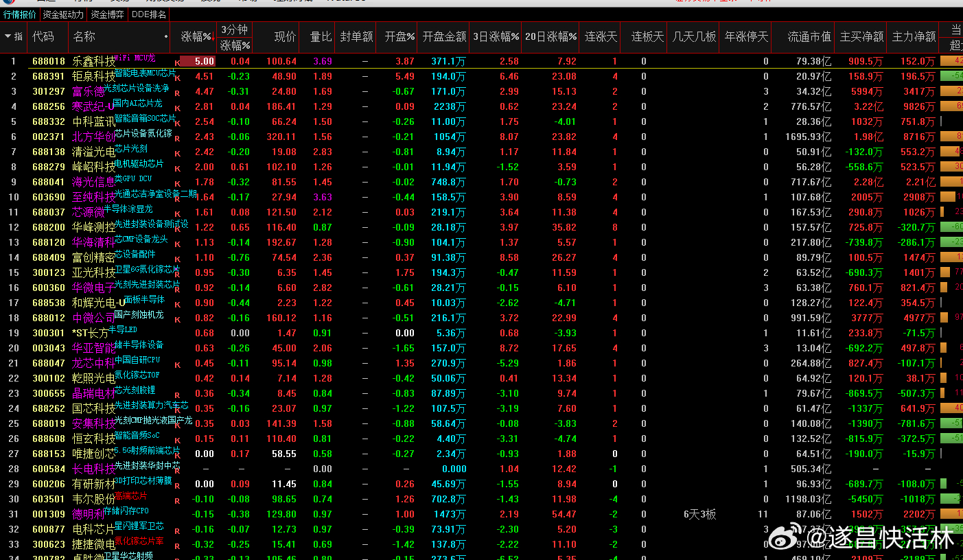Click the R marker on 北方华创 row

pos(177,139)
